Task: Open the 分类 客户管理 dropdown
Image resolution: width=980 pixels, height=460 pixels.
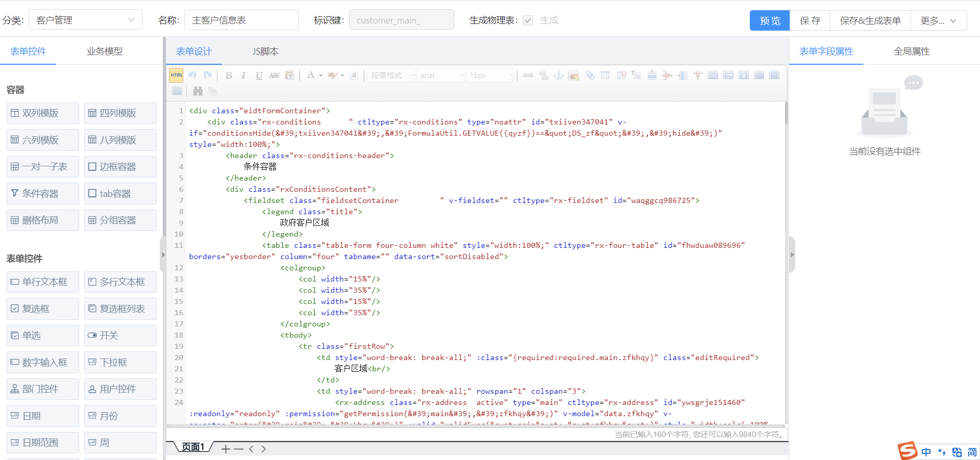Action: [x=86, y=20]
